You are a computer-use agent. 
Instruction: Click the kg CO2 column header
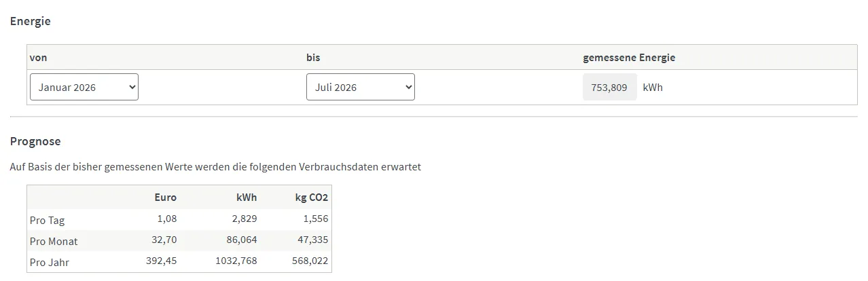tap(312, 198)
